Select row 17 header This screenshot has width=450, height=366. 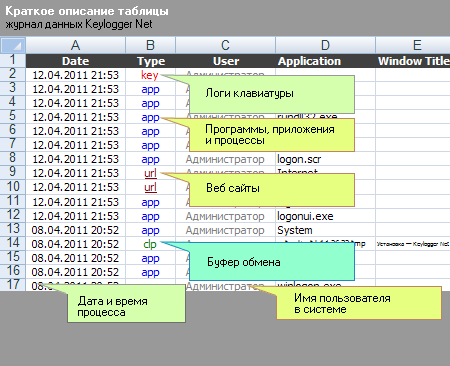(x=13, y=285)
